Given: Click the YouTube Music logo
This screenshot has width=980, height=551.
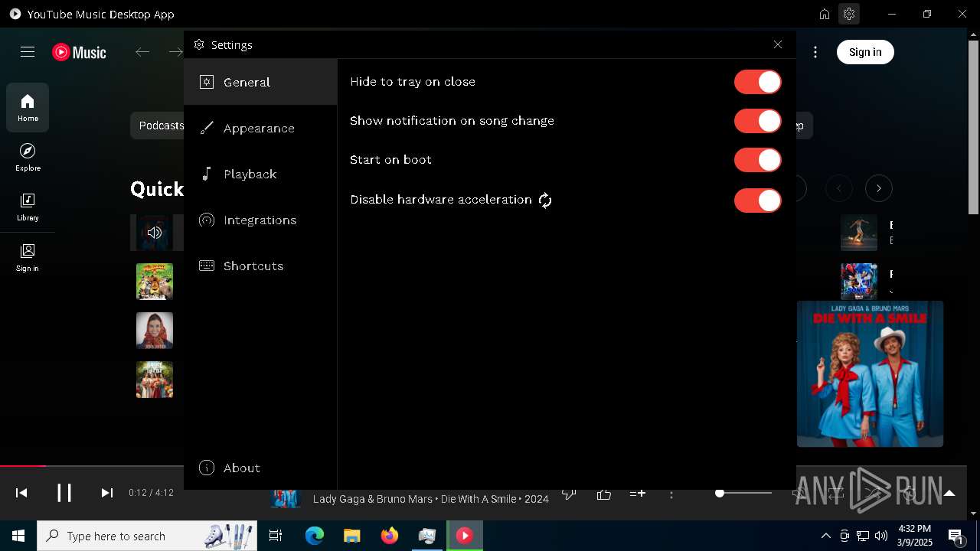Looking at the screenshot, I should (79, 52).
